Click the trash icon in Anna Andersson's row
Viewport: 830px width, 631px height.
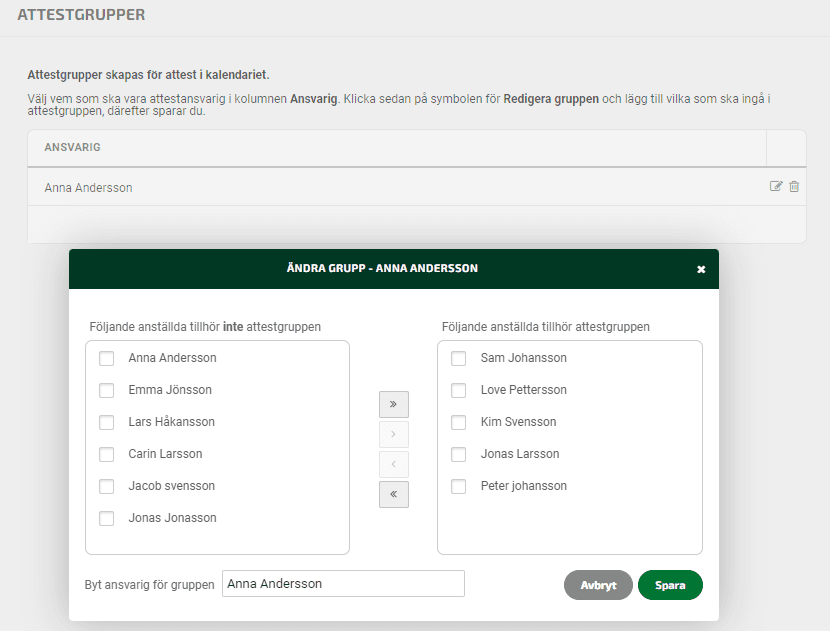click(794, 186)
